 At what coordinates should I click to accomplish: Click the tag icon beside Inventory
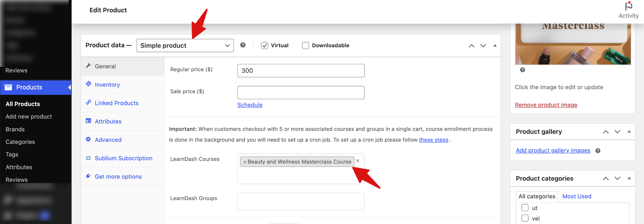click(x=88, y=84)
